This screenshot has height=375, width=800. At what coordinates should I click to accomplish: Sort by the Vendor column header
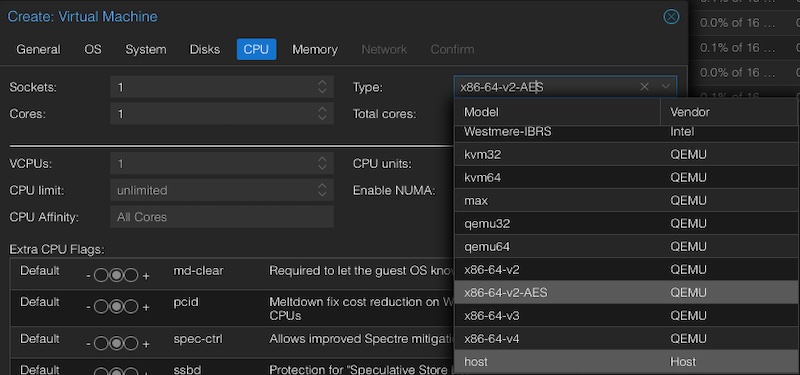pos(730,112)
